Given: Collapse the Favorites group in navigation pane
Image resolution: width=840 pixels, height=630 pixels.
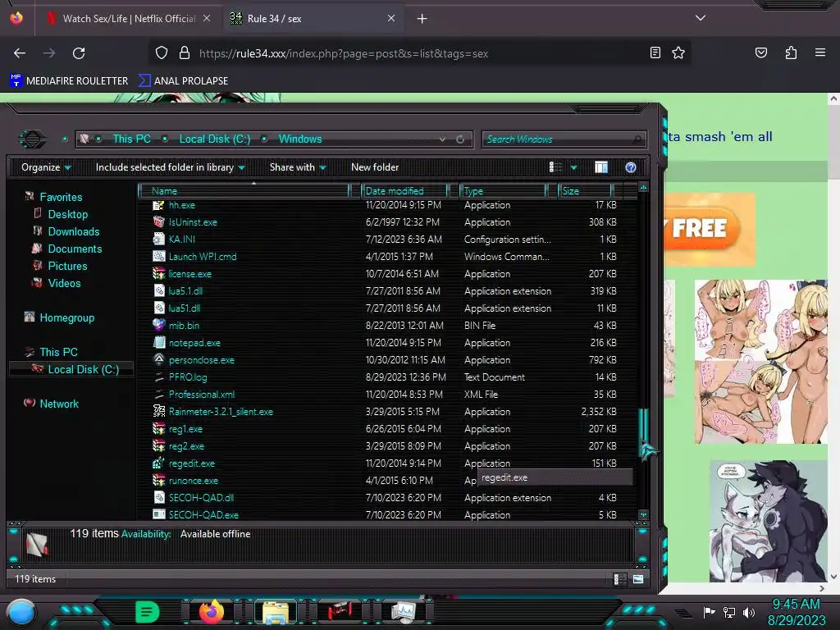Looking at the screenshot, I should [x=61, y=197].
